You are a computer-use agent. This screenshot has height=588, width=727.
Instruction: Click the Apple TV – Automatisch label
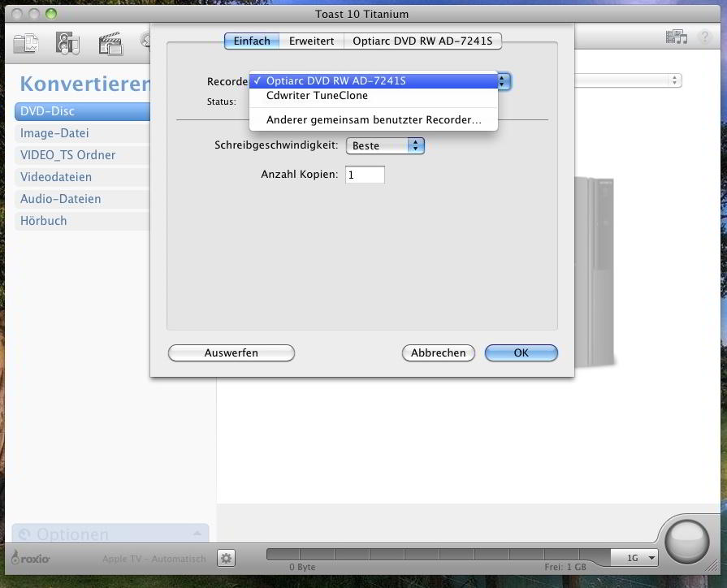pyautogui.click(x=154, y=559)
